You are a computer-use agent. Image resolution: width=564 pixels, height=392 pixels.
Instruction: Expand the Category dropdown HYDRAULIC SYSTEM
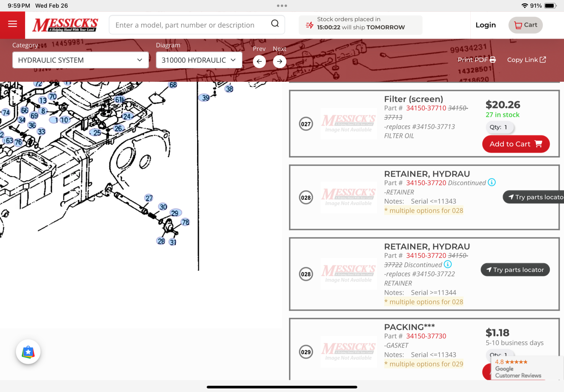pos(80,60)
